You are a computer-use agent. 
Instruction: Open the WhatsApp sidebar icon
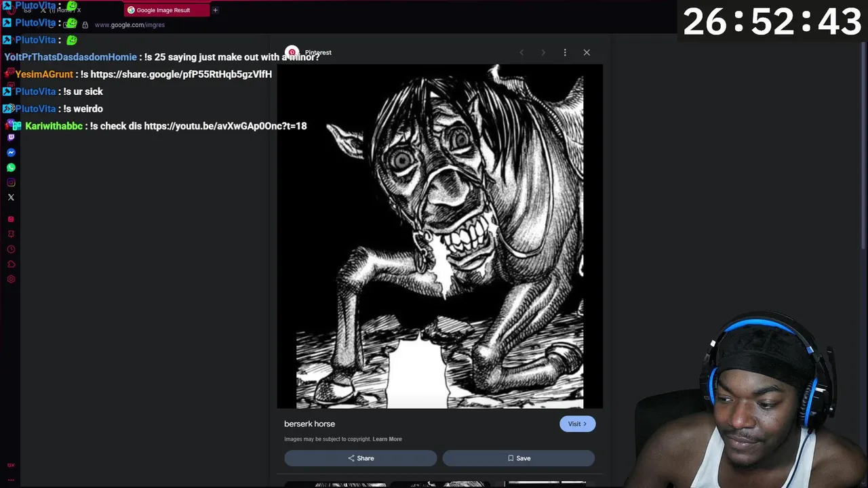point(11,167)
